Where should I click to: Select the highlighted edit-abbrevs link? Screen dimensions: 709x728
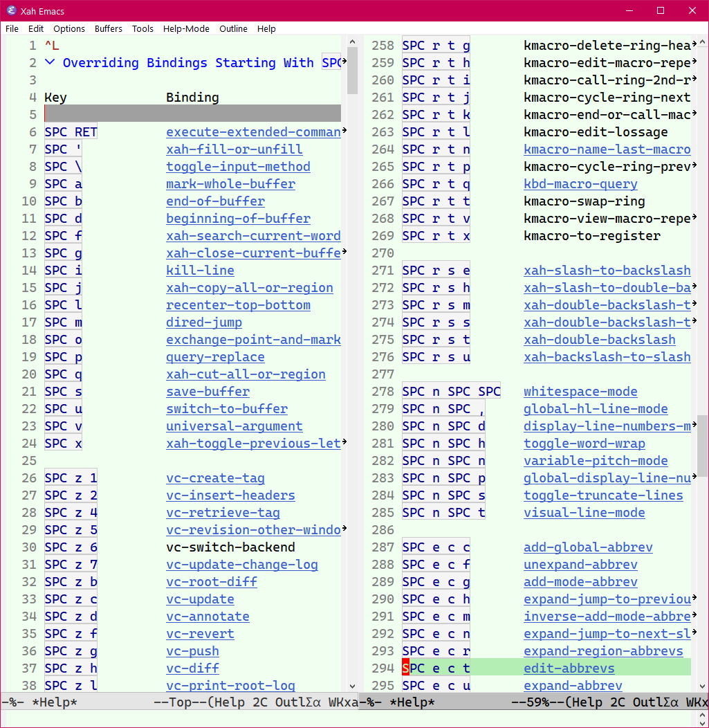coord(569,668)
